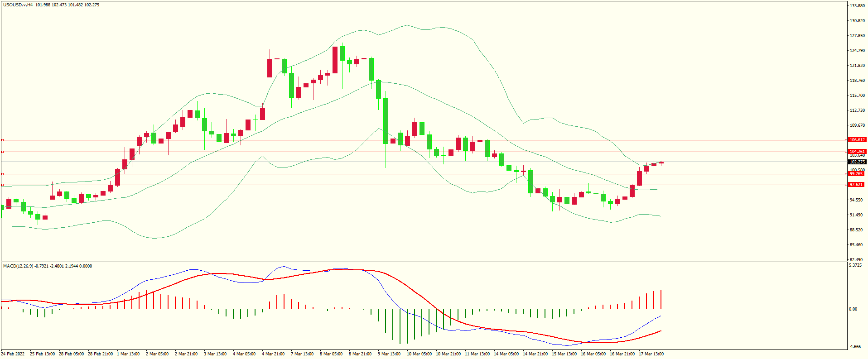Click the 130.820 price scale value
The height and width of the screenshot is (359, 868).
point(857,21)
